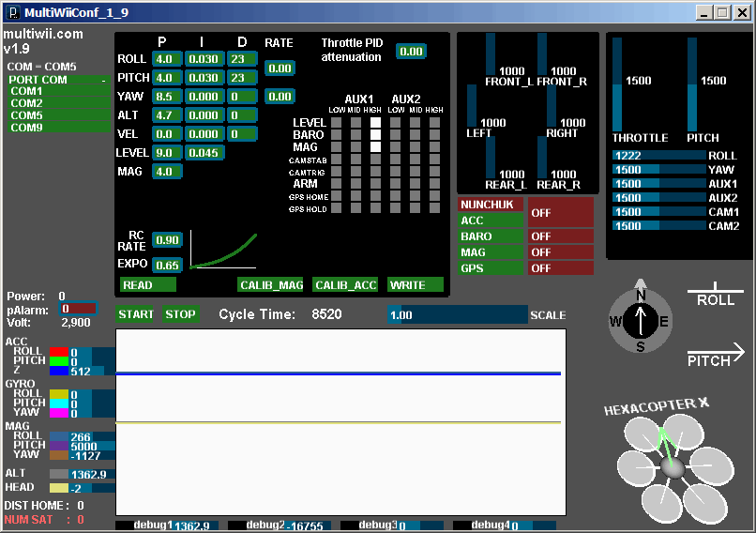Click Throttle PID attenuation value
This screenshot has width=756, height=533.
pos(411,51)
